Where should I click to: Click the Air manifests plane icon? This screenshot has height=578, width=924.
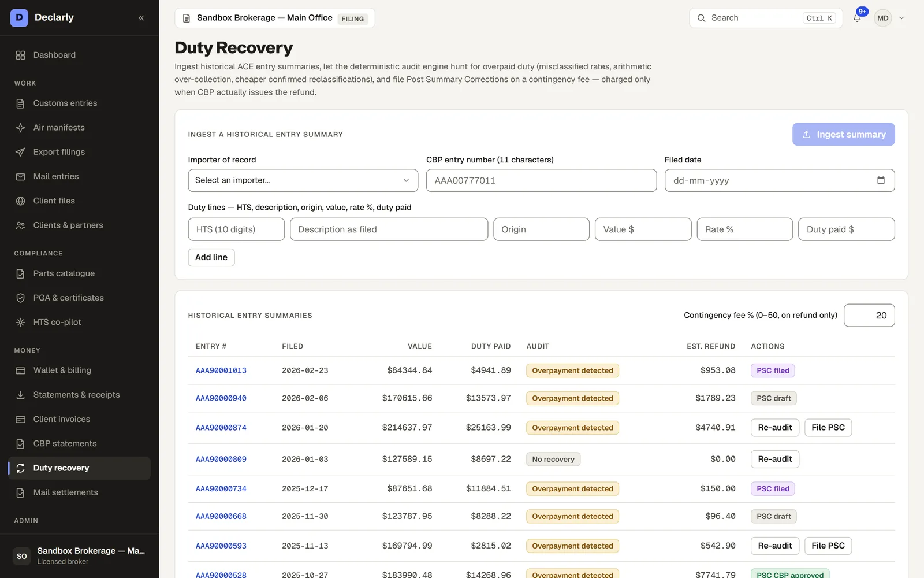[x=20, y=128]
